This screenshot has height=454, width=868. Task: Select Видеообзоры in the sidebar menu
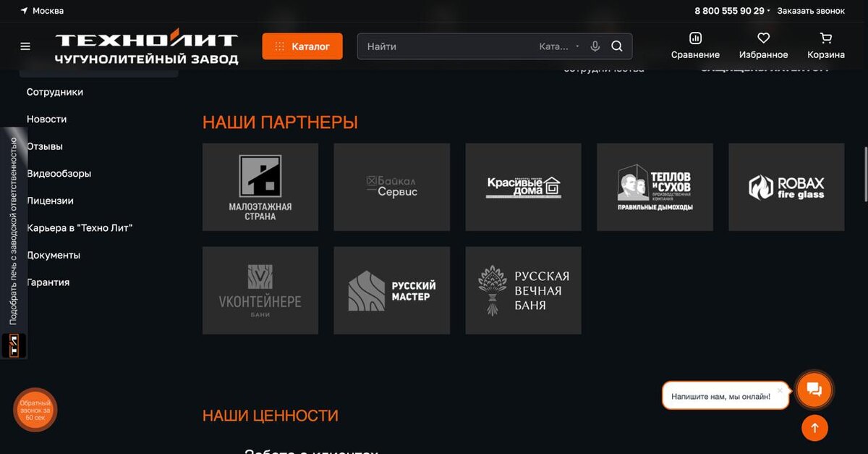(59, 174)
